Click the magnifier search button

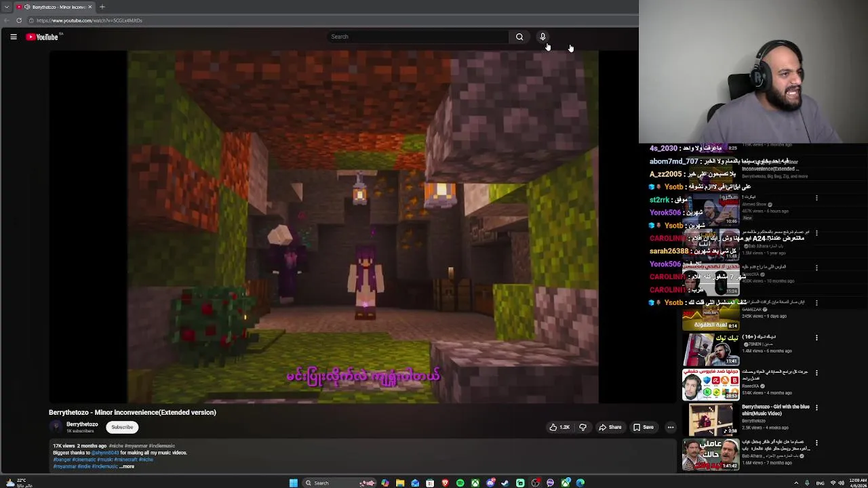point(519,37)
